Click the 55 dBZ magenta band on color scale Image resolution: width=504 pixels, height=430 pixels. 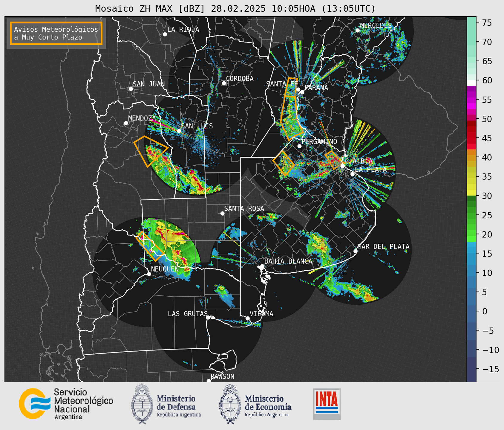click(x=471, y=100)
